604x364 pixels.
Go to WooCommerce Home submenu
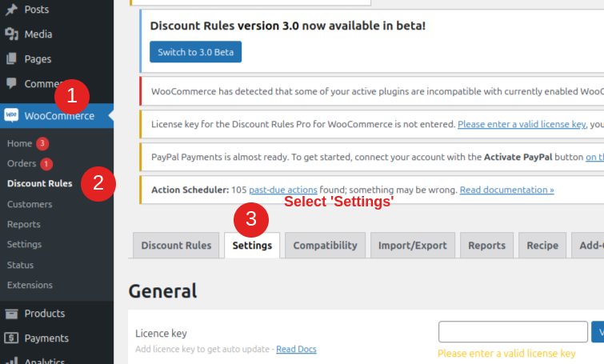point(20,143)
